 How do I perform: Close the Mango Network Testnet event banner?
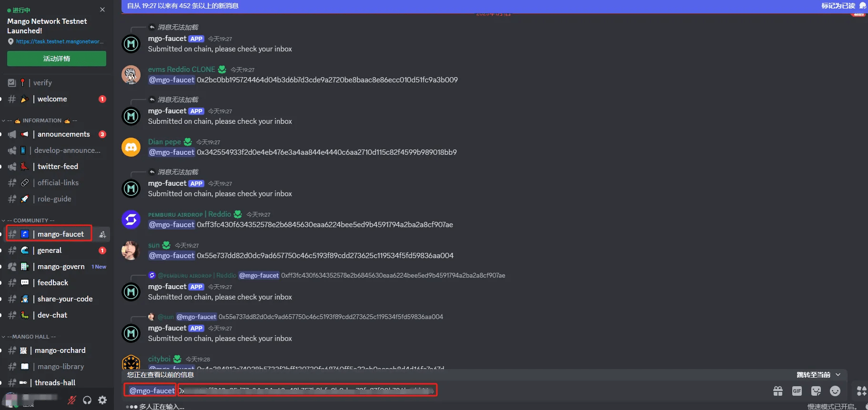pyautogui.click(x=102, y=10)
